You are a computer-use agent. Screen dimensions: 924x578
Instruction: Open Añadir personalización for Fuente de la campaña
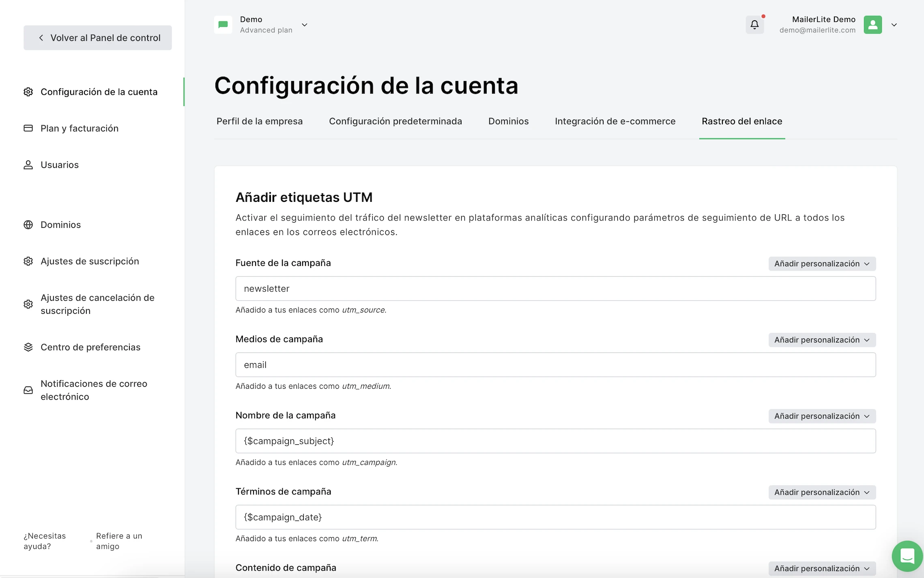tap(822, 263)
